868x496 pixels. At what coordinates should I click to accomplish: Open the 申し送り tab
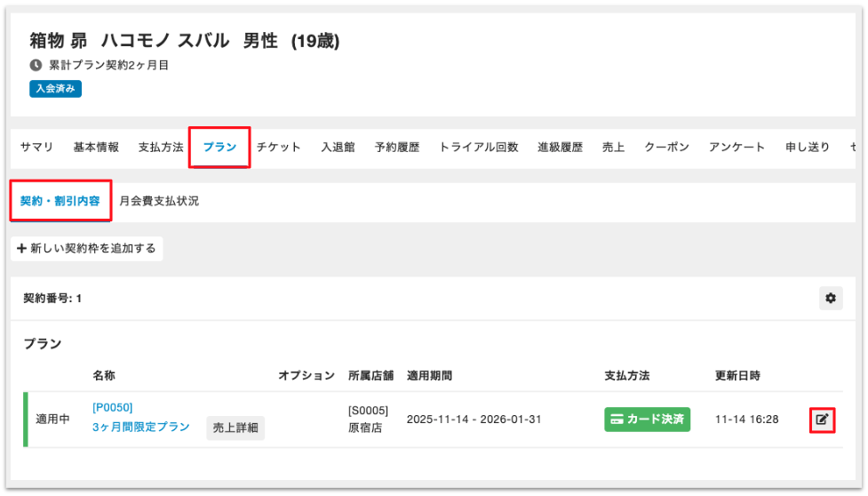[x=808, y=148]
